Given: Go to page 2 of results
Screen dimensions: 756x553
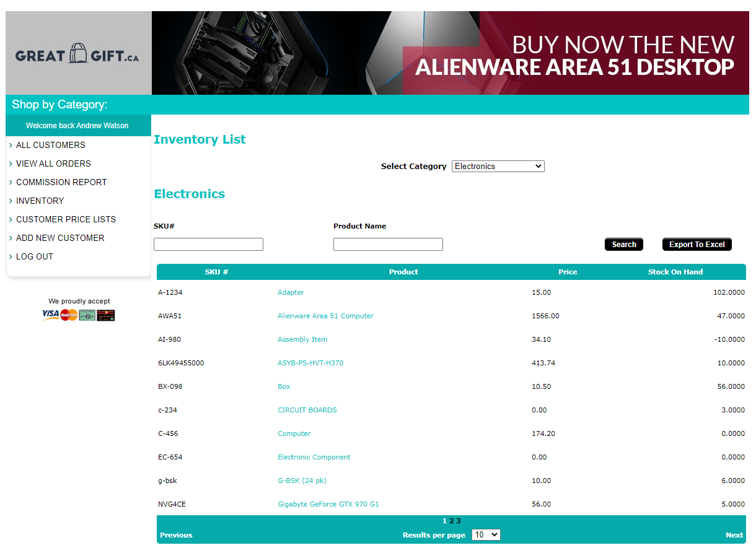Looking at the screenshot, I should click(x=452, y=521).
